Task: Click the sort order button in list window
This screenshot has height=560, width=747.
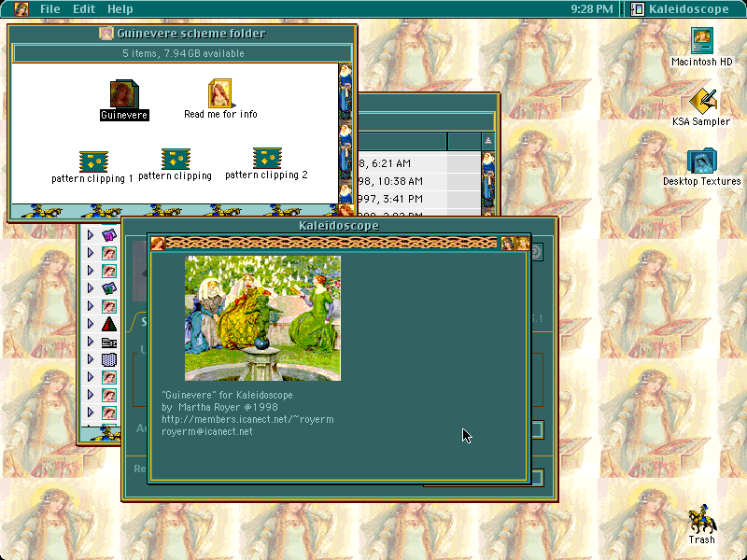Action: [x=487, y=141]
